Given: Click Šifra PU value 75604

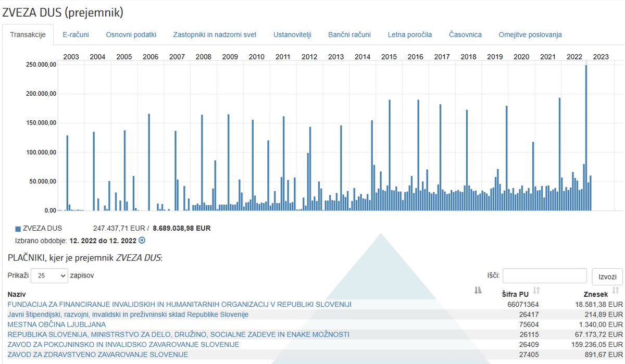Looking at the screenshot, I should pos(529,324).
